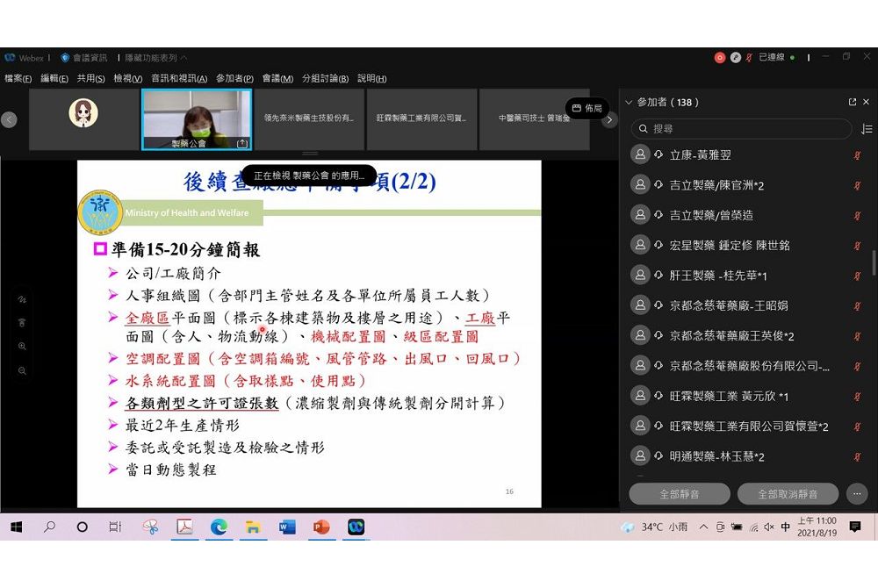Open Cortana circle on the taskbar

coord(83,527)
